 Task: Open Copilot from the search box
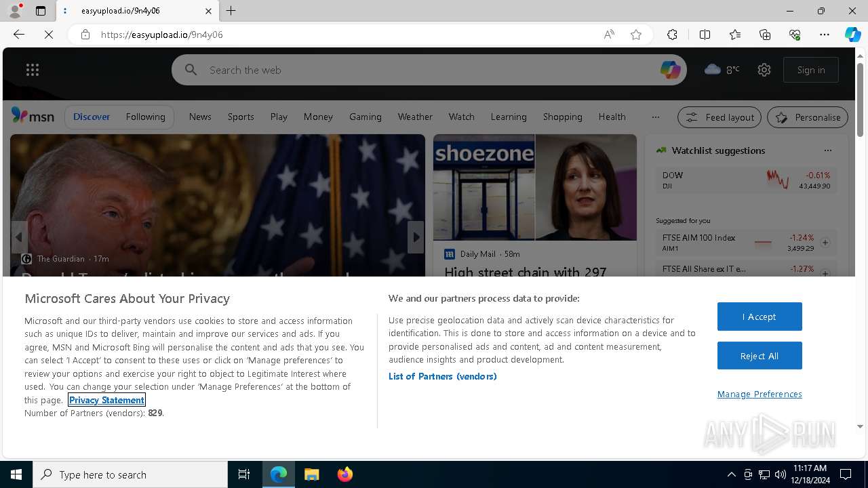[x=671, y=70]
